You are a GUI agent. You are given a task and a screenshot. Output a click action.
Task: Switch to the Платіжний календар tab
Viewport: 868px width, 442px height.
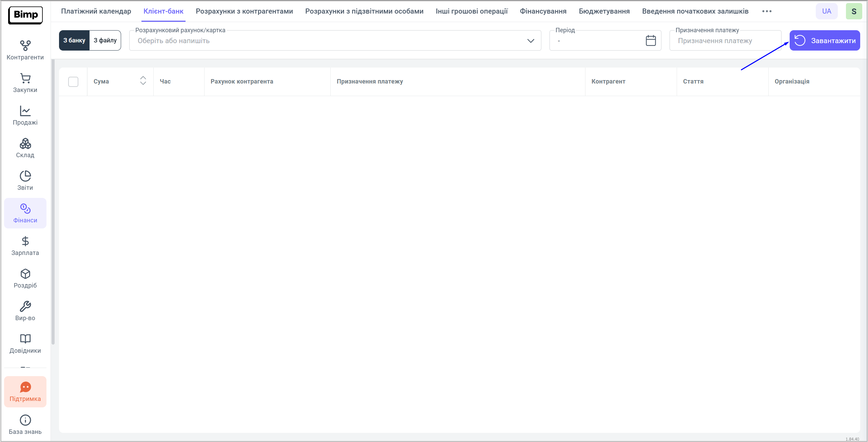[x=96, y=11]
